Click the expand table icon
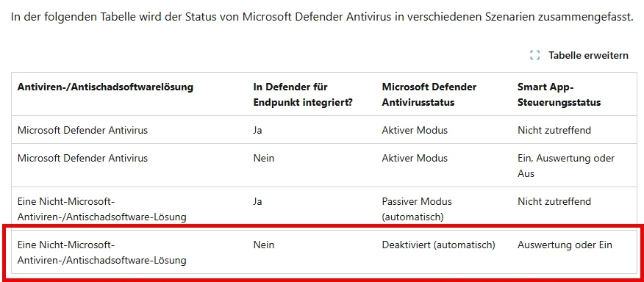The height and width of the screenshot is (282, 644). [534, 55]
